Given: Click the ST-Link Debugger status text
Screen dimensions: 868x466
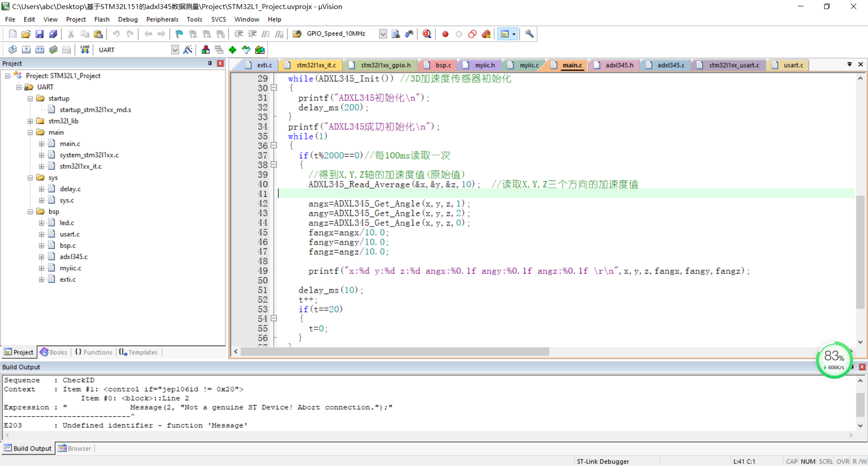Looking at the screenshot, I should pyautogui.click(x=603, y=461).
